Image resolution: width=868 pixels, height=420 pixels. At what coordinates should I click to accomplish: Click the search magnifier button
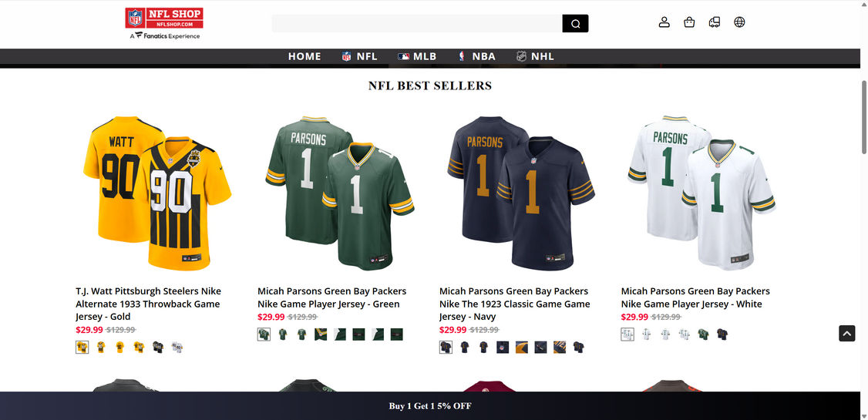point(575,24)
